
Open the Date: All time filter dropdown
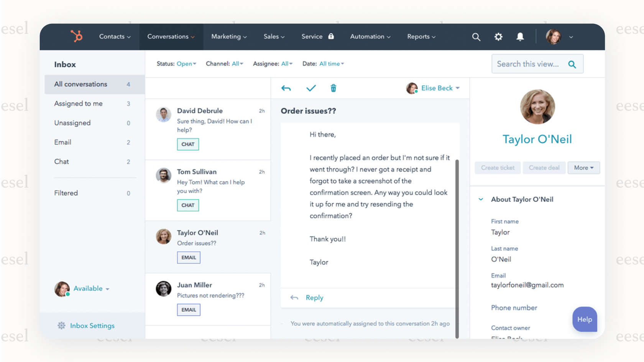coord(331,64)
